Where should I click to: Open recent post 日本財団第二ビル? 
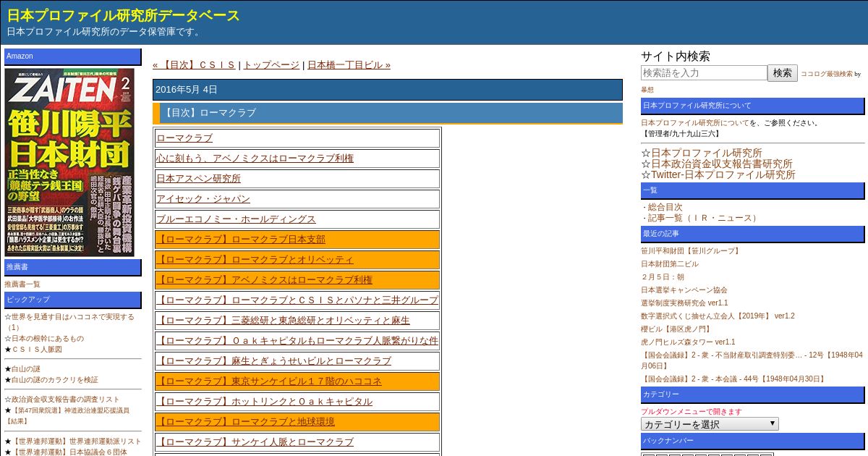670,264
